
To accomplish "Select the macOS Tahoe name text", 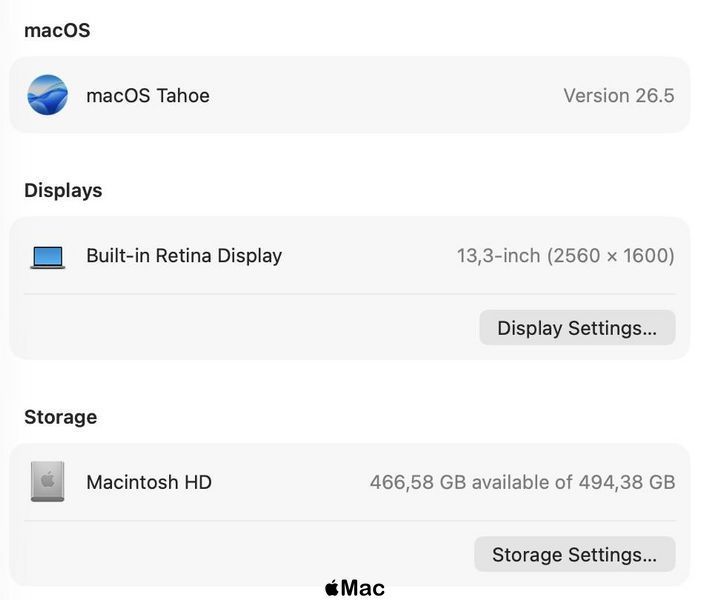I will click(x=148, y=96).
